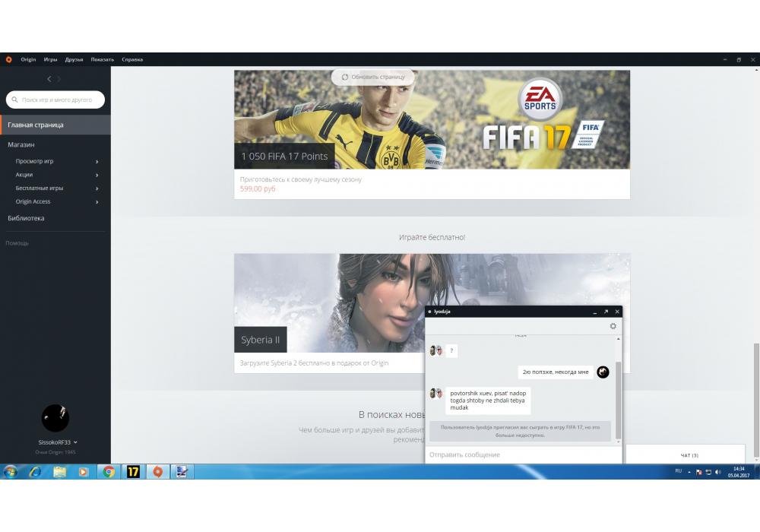
Task: Open the Origin menu
Action: 28,59
